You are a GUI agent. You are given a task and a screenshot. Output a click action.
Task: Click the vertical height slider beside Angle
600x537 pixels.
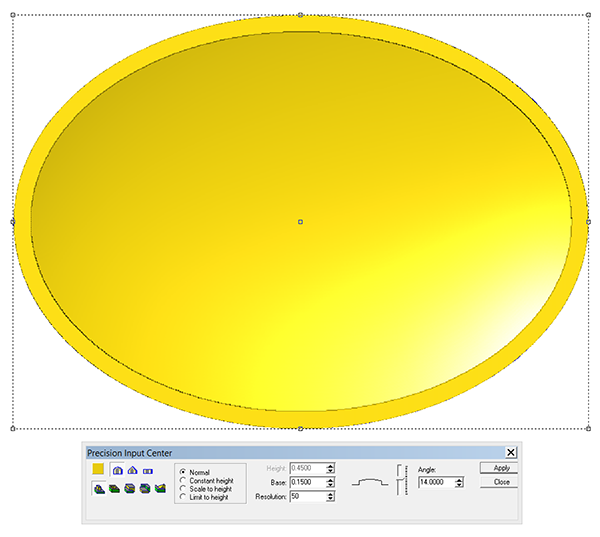402,480
